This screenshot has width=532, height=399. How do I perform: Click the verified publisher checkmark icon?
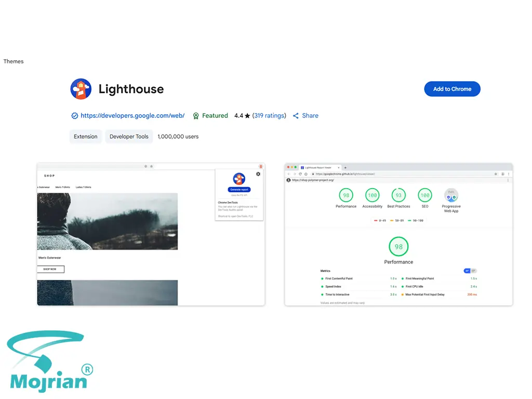point(75,116)
